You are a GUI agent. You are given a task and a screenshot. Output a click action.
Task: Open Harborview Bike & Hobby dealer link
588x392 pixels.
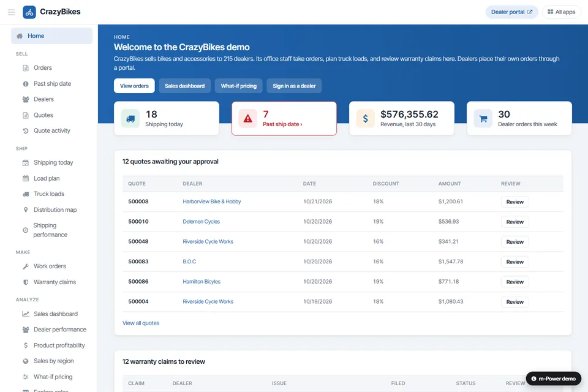212,202
